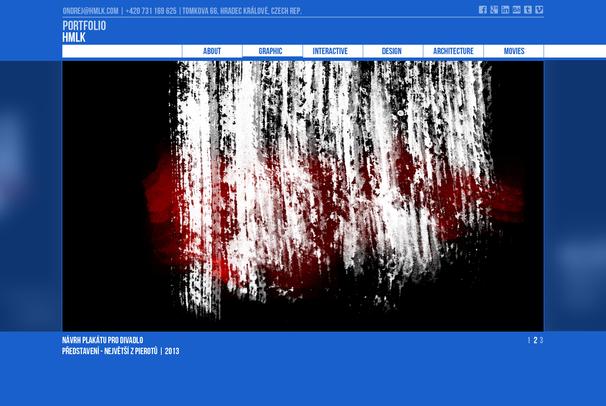Open the Facebook social icon
This screenshot has height=406, width=606.
click(x=483, y=10)
